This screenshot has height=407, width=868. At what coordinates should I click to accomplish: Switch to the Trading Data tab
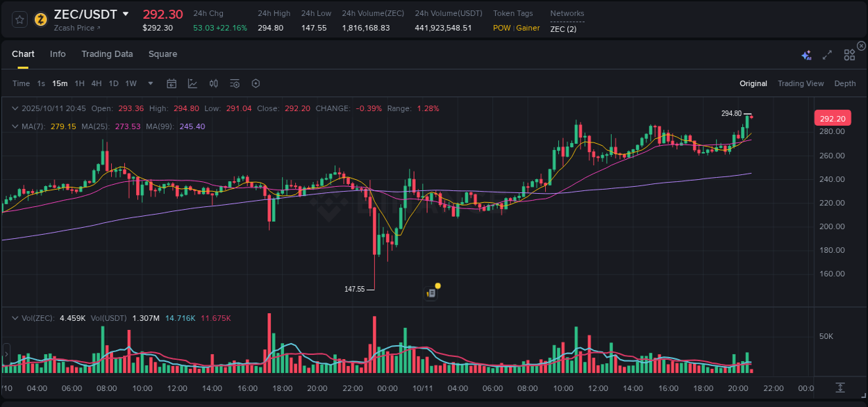(x=107, y=53)
